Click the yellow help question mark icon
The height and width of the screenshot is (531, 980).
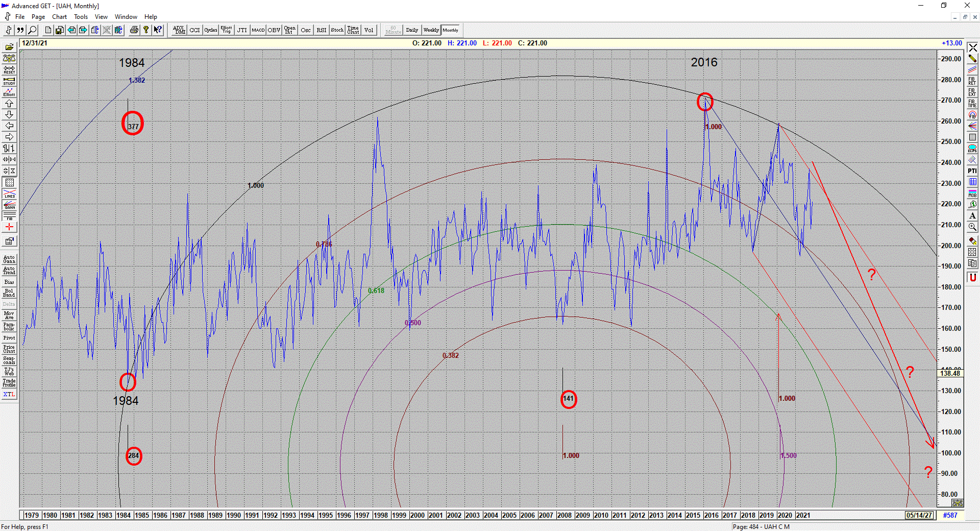(x=146, y=30)
